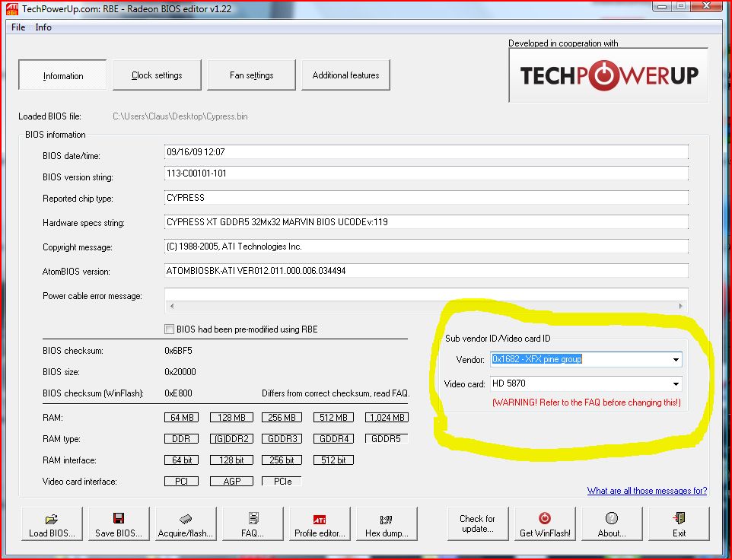
Task: Click the 512 MB RAM indicator
Action: click(x=333, y=417)
